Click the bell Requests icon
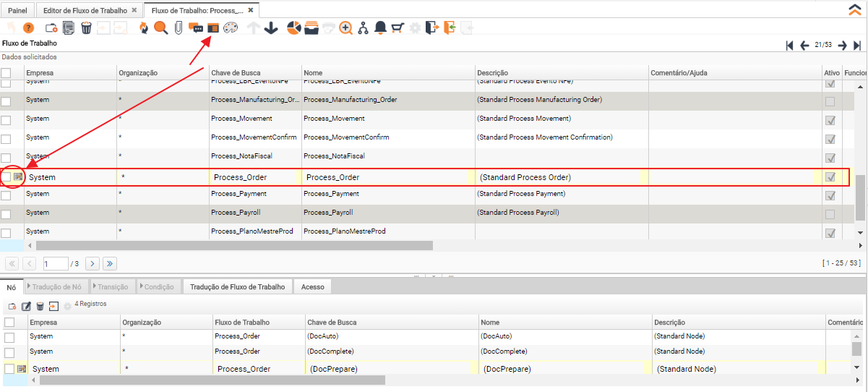This screenshot has height=392, width=868. pos(380,28)
